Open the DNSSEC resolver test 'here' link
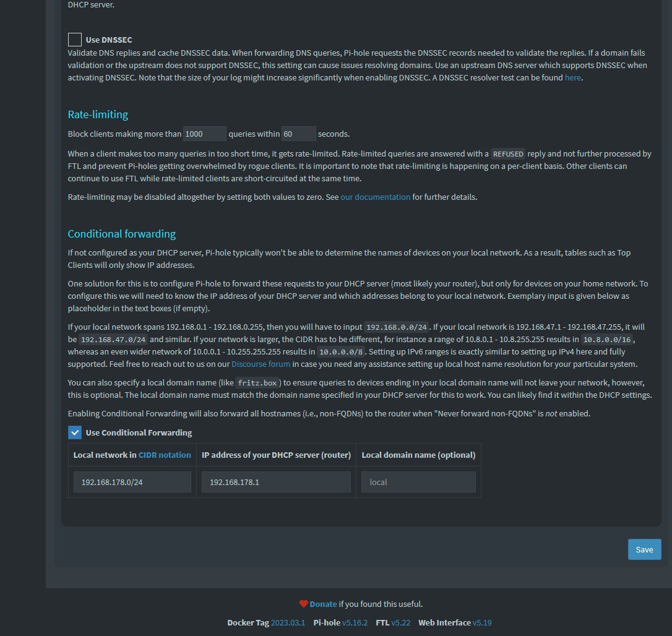672x636 pixels. point(572,77)
